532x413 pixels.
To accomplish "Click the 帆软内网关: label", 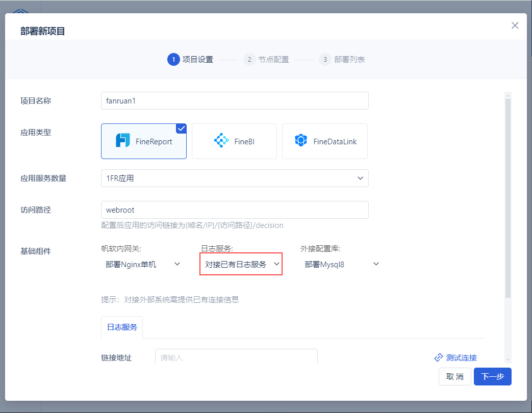I will click(121, 248).
